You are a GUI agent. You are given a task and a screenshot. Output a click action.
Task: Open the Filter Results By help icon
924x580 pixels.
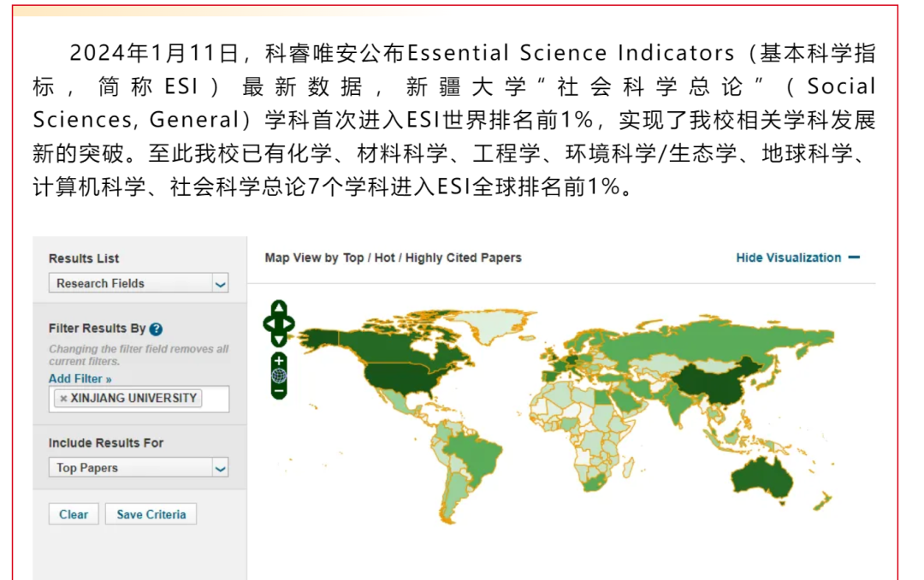[156, 329]
